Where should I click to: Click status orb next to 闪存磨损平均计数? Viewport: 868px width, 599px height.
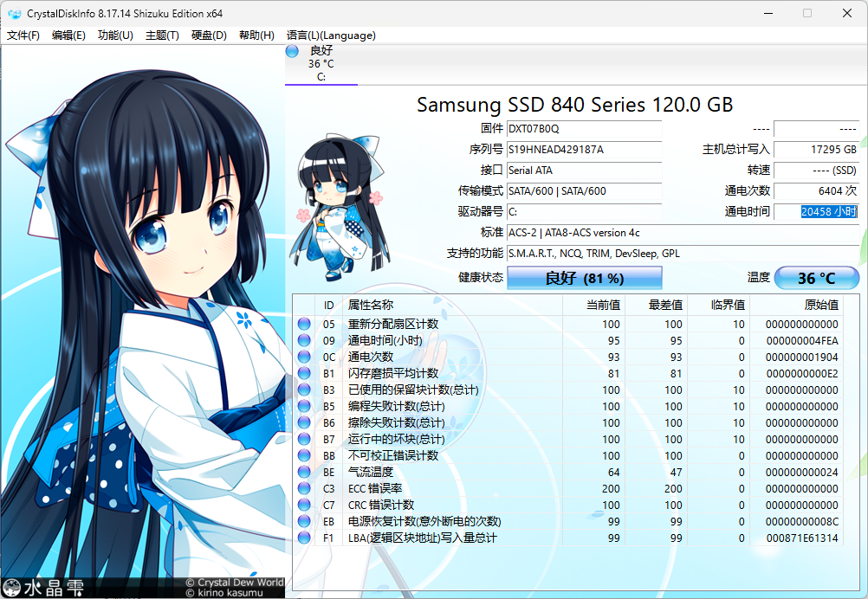(x=304, y=373)
